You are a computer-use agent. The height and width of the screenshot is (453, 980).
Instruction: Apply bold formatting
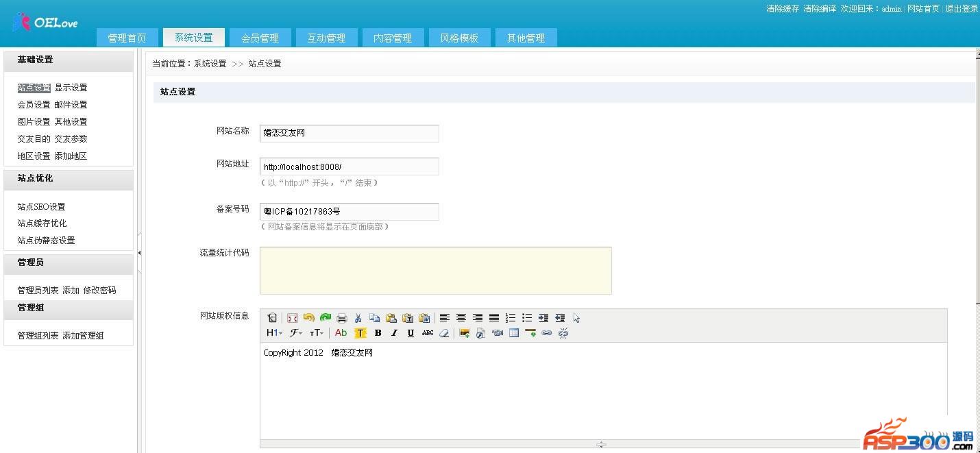coord(378,333)
